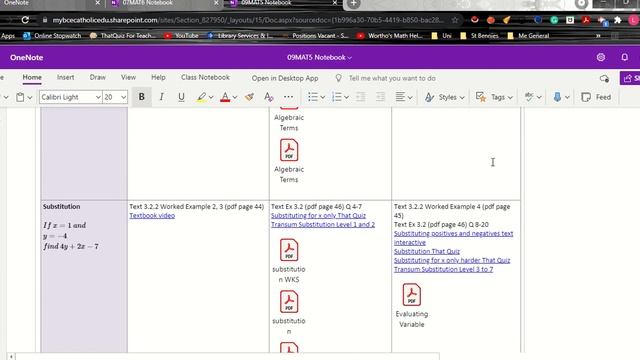Screen dimensions: 640x360
Task: Open the Help ribbon tab
Action: 158,77
